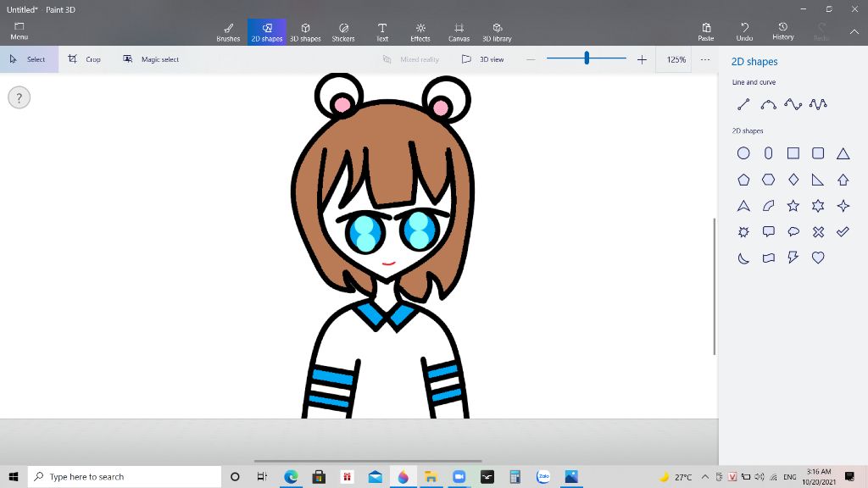The height and width of the screenshot is (488, 868).
Task: Pick the capsule shape
Action: [768, 153]
